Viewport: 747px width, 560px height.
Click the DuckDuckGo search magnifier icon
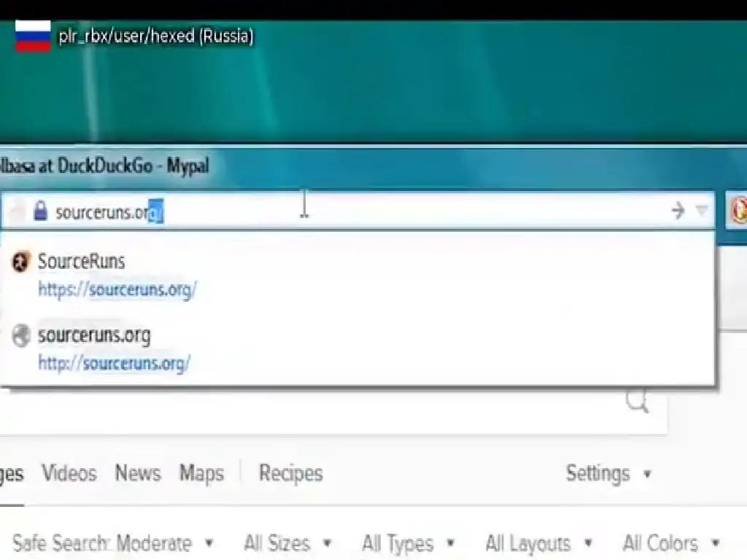point(637,401)
